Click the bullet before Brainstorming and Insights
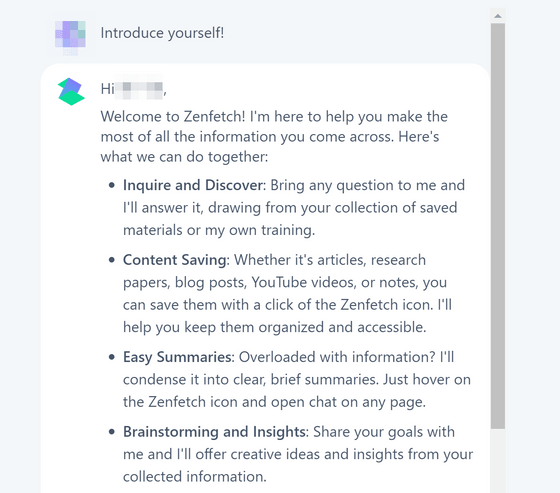Image resolution: width=560 pixels, height=493 pixels. point(112,432)
